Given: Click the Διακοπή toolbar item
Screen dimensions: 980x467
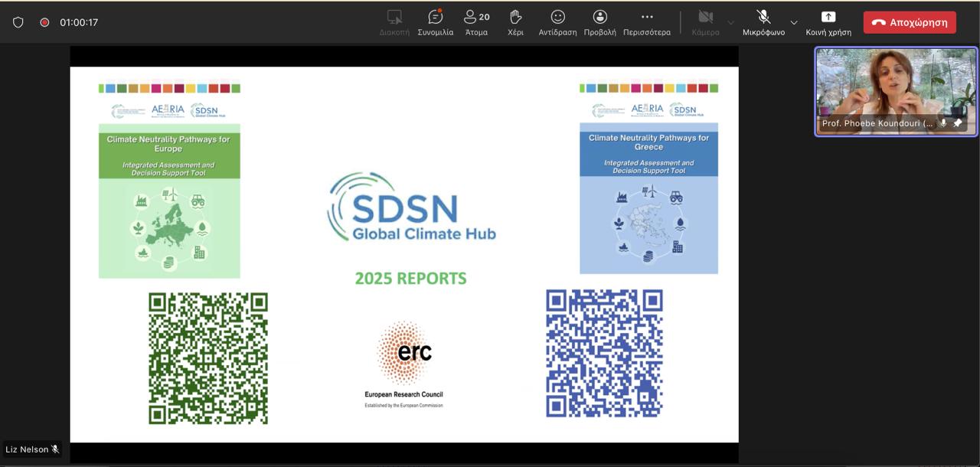Looking at the screenshot, I should [x=394, y=18].
